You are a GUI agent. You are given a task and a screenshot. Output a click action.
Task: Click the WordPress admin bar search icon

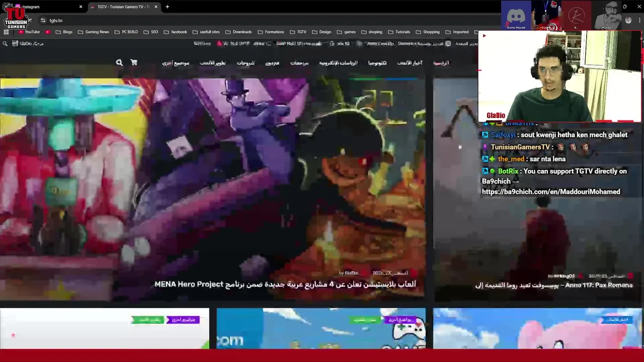5,44
